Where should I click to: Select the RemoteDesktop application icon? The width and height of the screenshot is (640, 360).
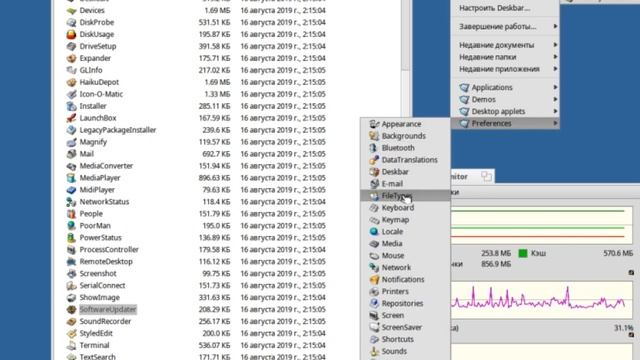(71, 262)
